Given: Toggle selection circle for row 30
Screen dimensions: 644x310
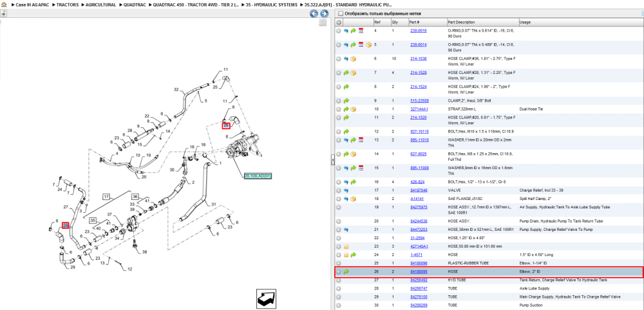Looking at the screenshot, I should click(339, 305).
